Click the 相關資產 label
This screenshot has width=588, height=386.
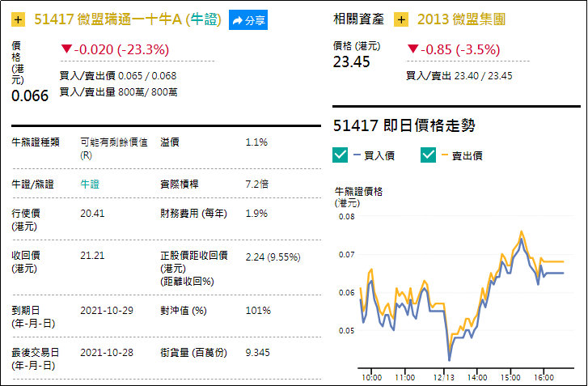[358, 19]
